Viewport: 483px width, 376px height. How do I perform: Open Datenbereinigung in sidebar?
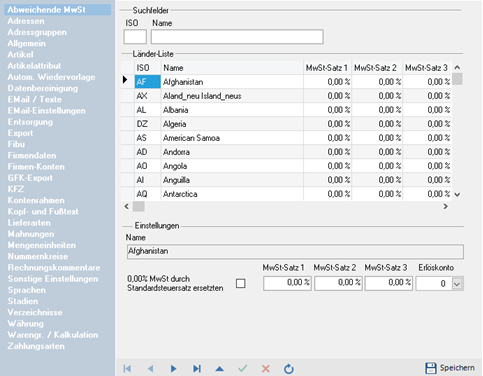[43, 88]
